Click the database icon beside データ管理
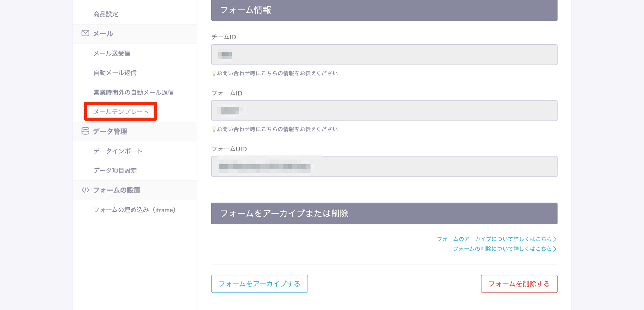Image resolution: width=644 pixels, height=310 pixels. click(85, 131)
